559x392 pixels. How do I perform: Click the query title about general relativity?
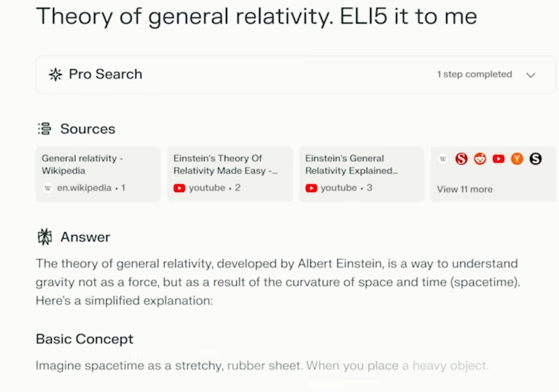pos(256,17)
